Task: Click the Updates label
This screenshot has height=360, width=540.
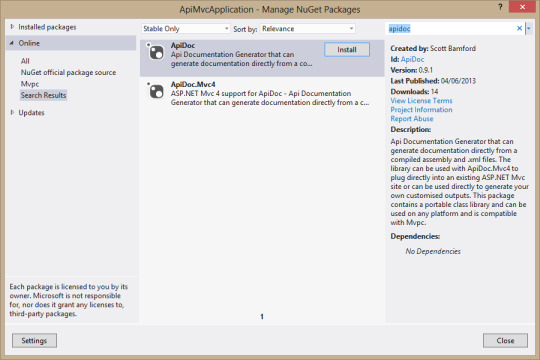Action: point(31,112)
